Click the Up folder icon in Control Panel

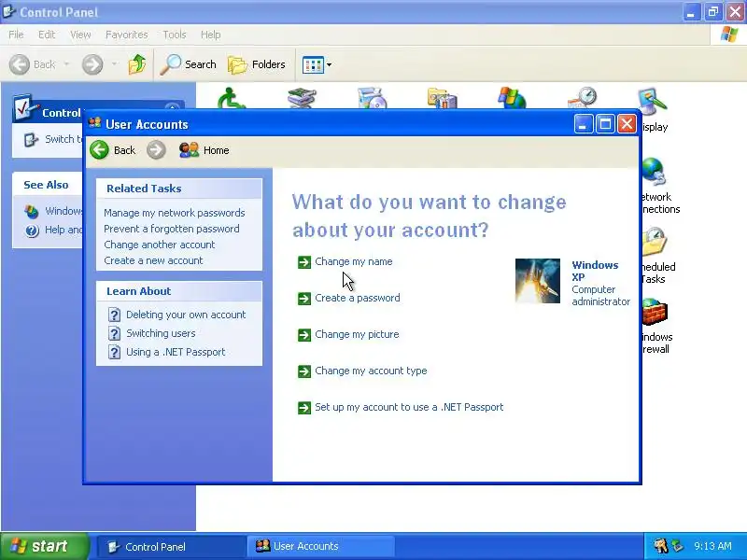click(137, 64)
